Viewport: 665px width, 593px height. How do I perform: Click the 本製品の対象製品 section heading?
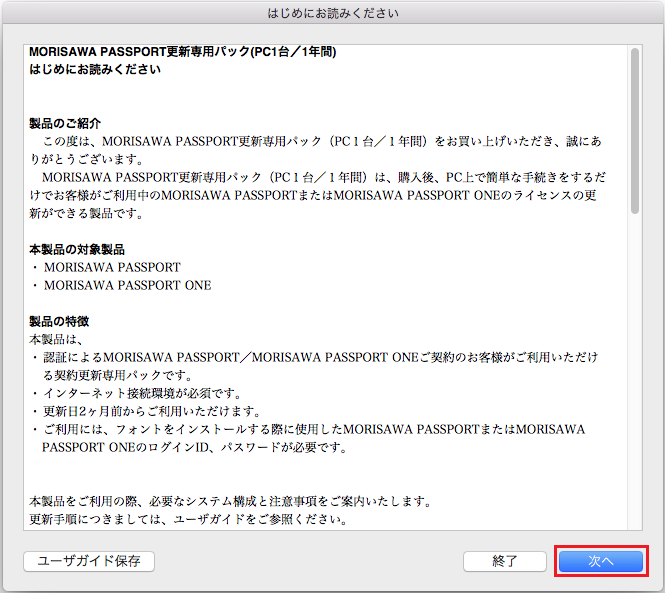(x=77, y=249)
